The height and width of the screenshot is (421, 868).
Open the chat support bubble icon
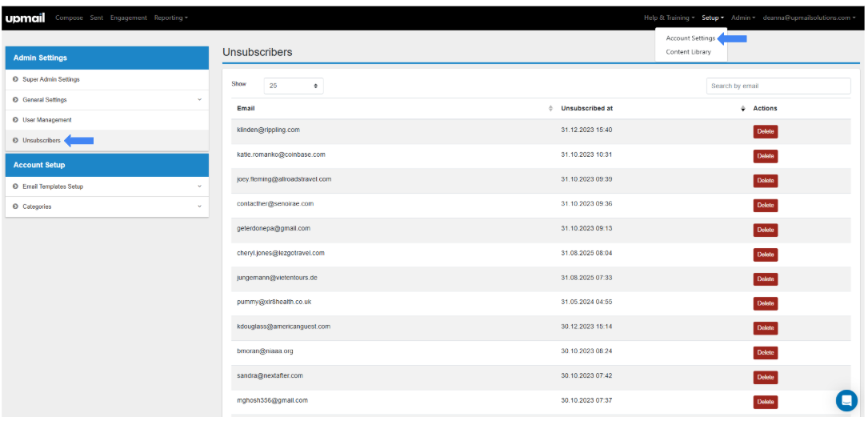tap(846, 400)
